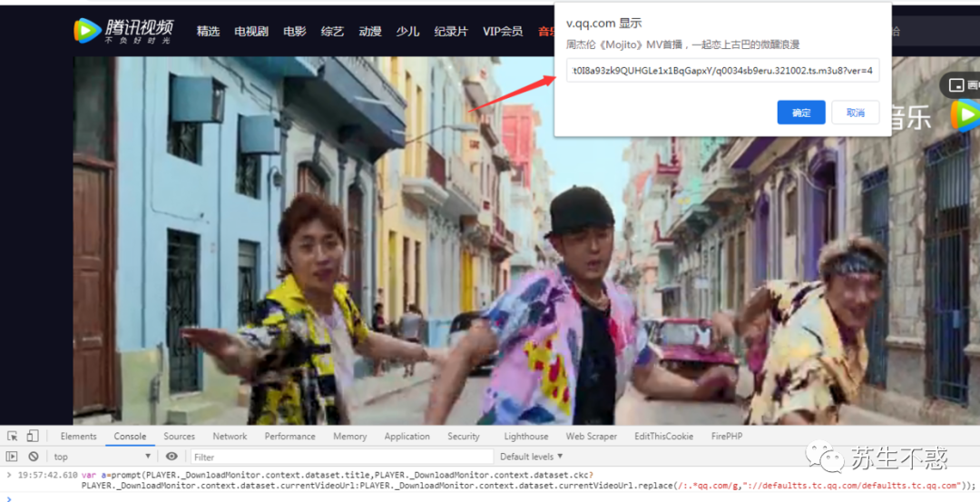The image size is (980, 502).
Task: Open the 精选 navigation item
Action: click(x=208, y=31)
